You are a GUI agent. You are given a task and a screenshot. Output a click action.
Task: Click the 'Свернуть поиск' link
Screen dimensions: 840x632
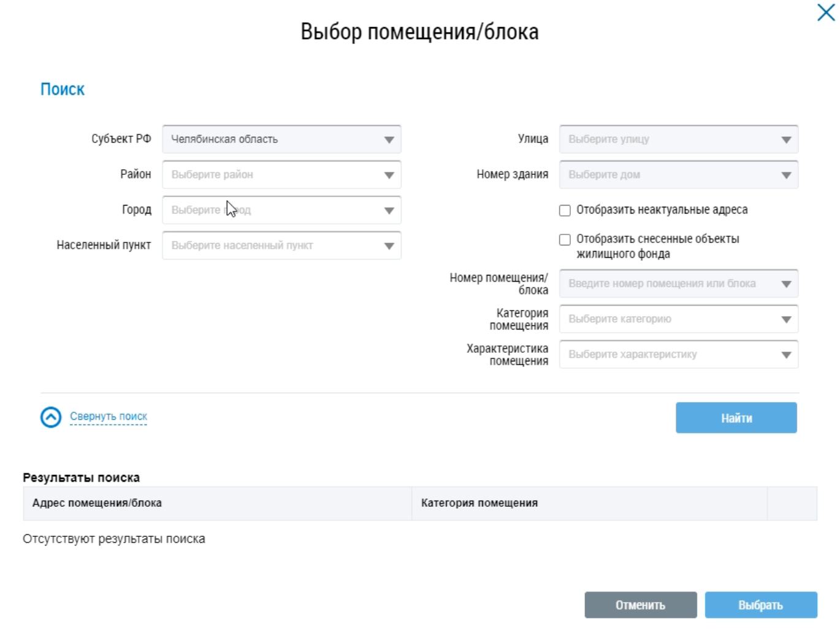(x=109, y=417)
